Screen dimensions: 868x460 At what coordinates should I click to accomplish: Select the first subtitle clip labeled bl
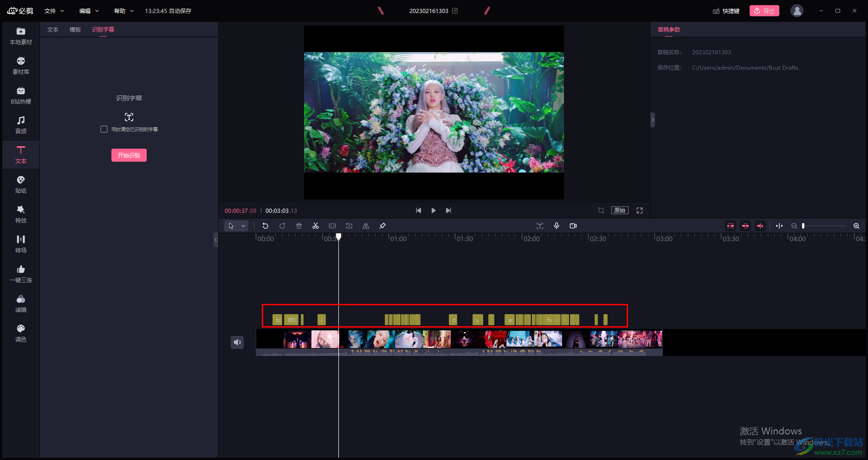click(x=278, y=320)
